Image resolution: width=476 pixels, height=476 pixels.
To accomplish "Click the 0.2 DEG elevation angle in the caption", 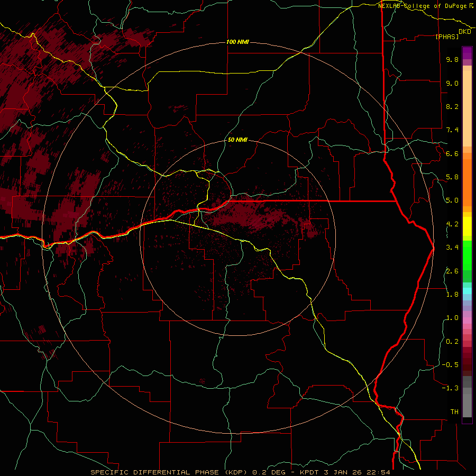I will tap(269, 472).
